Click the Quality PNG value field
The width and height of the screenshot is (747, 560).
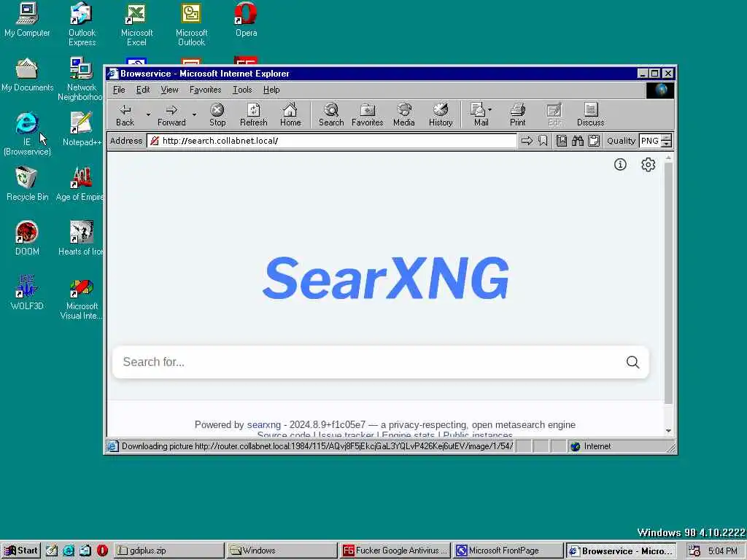tap(651, 141)
